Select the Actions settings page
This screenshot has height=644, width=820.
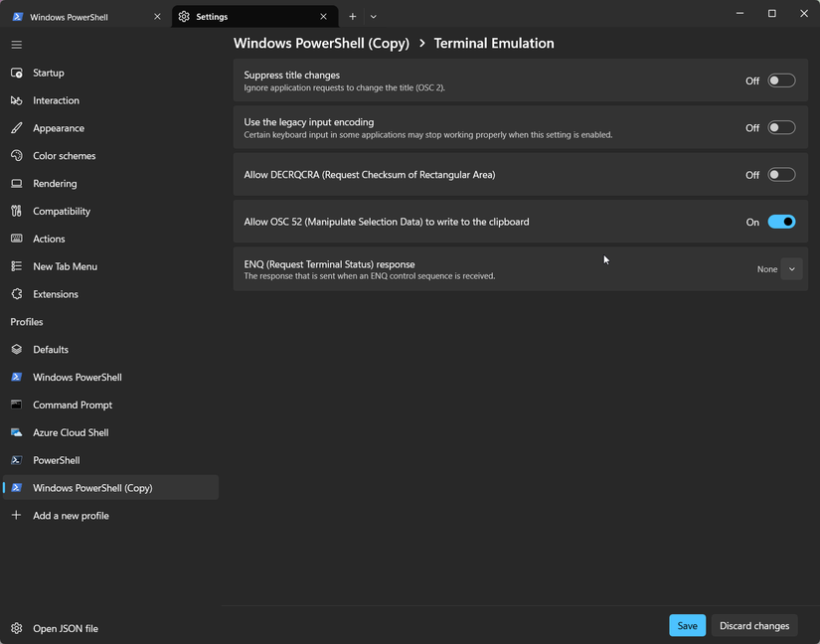(x=110, y=239)
